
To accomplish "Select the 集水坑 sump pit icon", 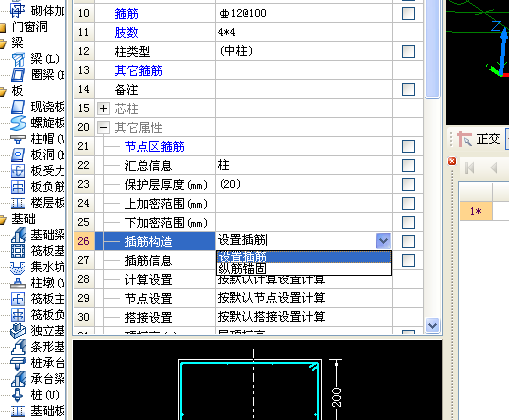I will (18, 267).
